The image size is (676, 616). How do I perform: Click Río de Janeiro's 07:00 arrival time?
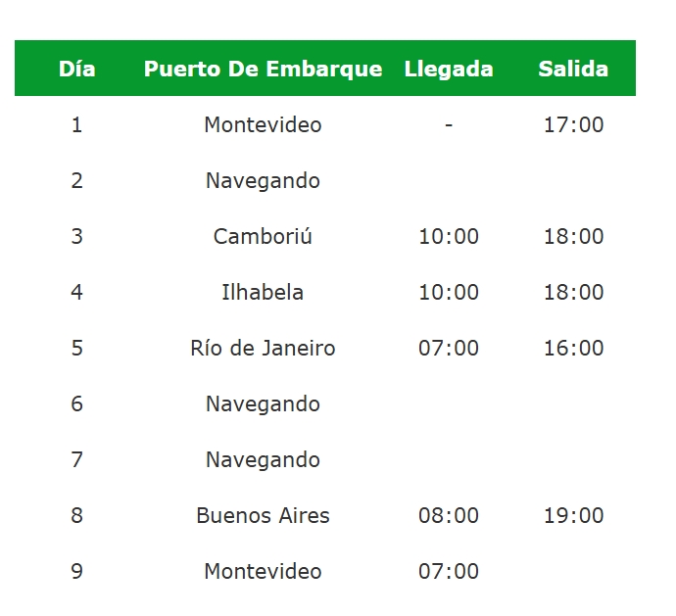pyautogui.click(x=449, y=348)
